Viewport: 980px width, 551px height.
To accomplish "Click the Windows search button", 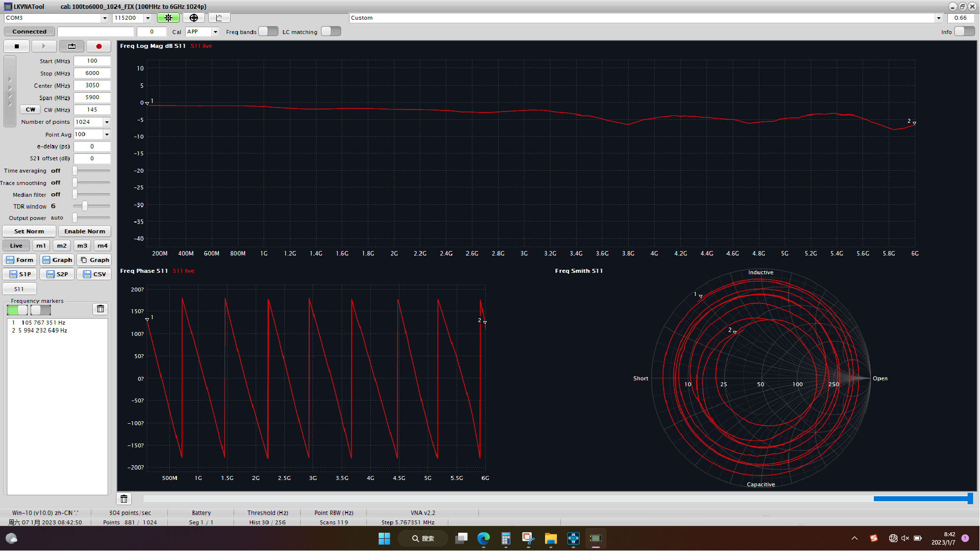I will 424,538.
